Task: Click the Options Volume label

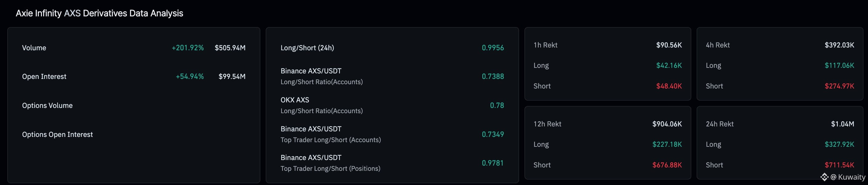Action: pyautogui.click(x=47, y=106)
